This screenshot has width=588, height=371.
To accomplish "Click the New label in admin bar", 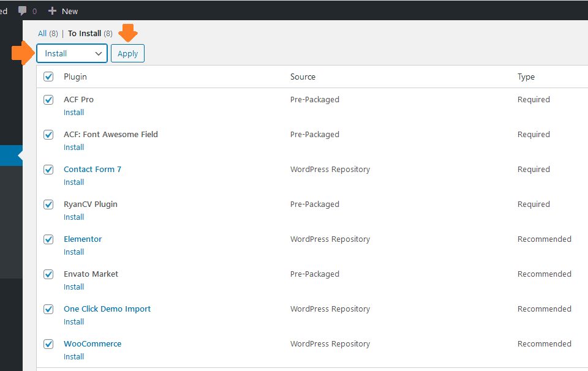I will point(70,11).
